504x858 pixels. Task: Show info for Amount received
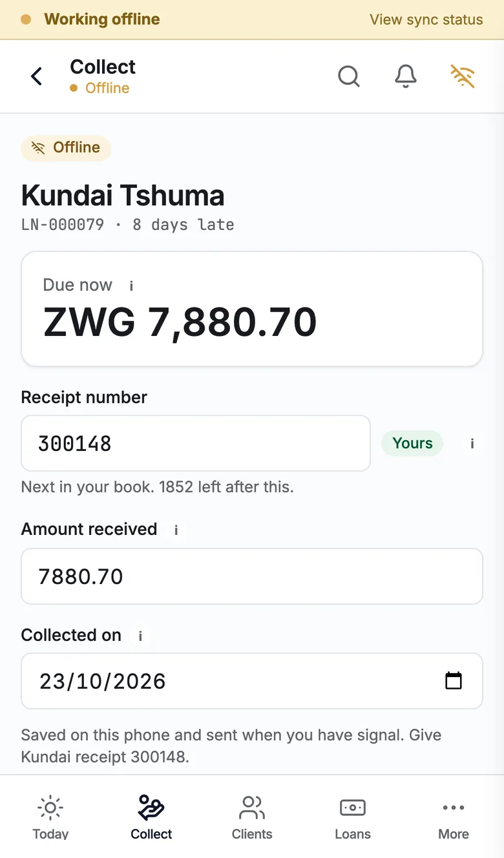tap(176, 530)
